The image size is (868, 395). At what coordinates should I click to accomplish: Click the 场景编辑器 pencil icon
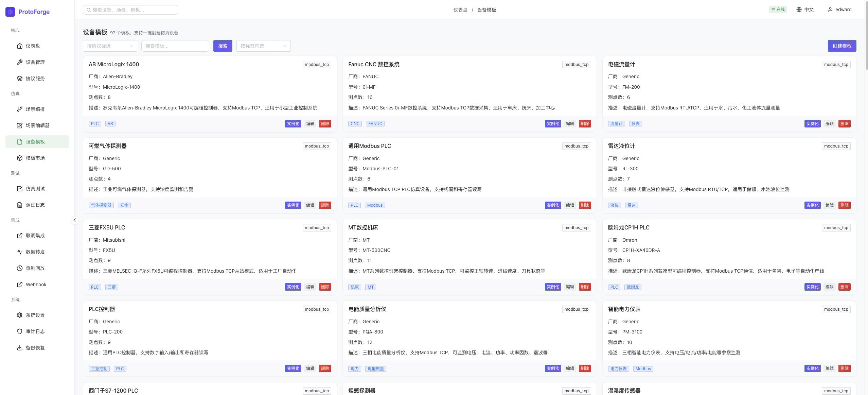click(x=20, y=125)
